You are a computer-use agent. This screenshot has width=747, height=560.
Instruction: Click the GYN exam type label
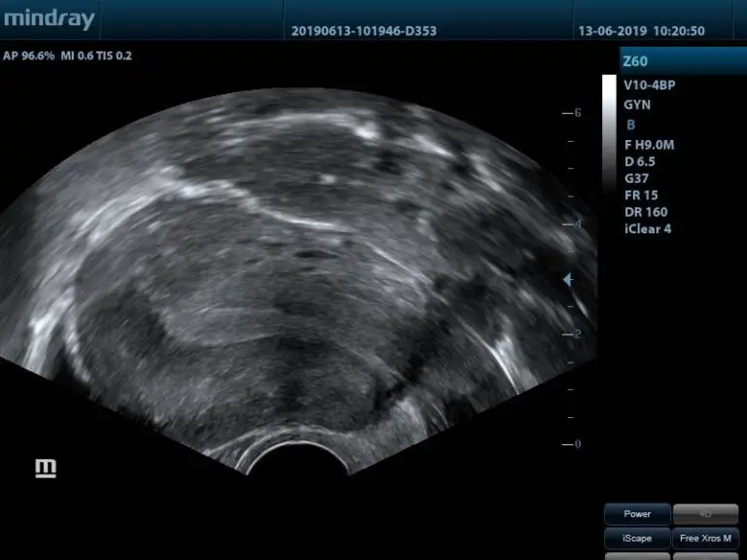tap(638, 105)
